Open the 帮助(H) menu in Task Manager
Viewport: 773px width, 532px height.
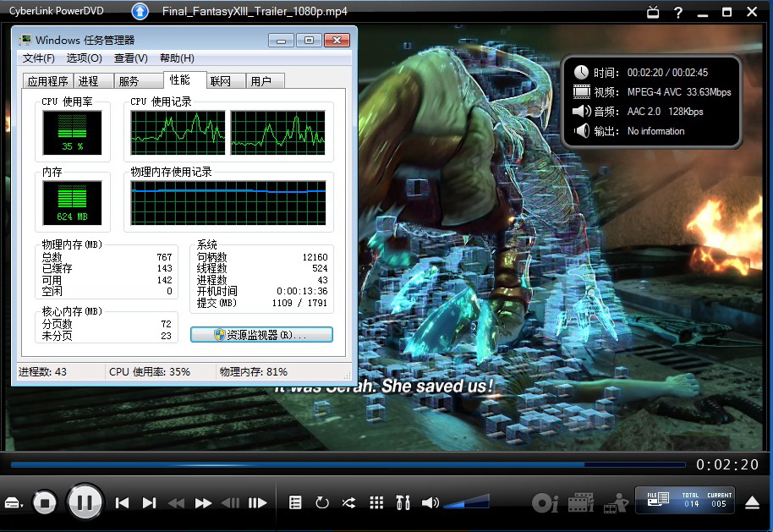(177, 58)
